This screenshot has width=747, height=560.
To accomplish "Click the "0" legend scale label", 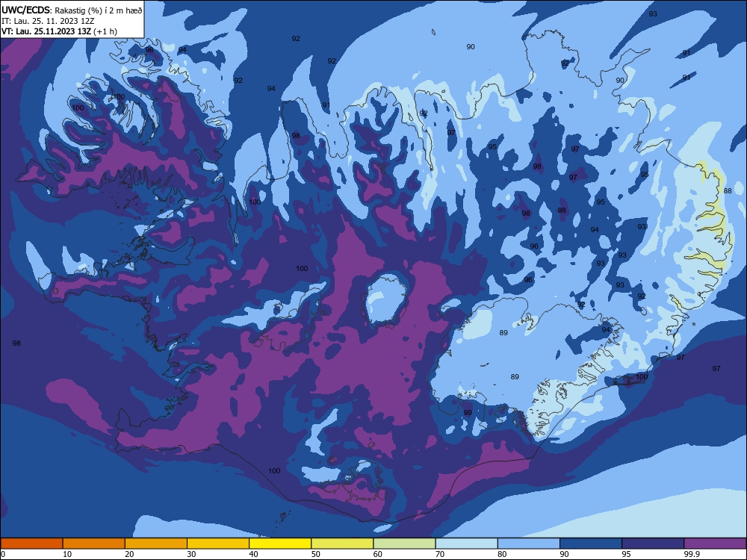I will (3, 554).
